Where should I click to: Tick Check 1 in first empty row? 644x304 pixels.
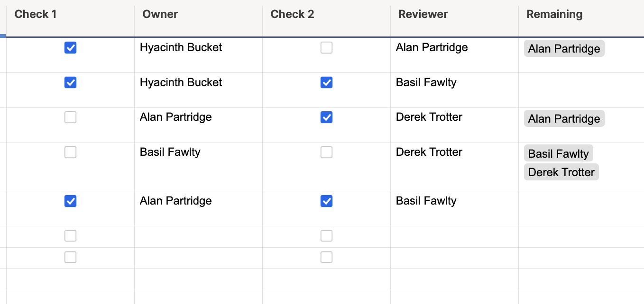[70, 236]
